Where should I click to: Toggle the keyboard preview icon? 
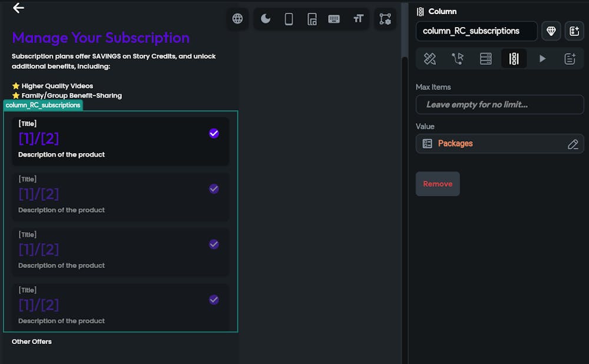coord(334,19)
